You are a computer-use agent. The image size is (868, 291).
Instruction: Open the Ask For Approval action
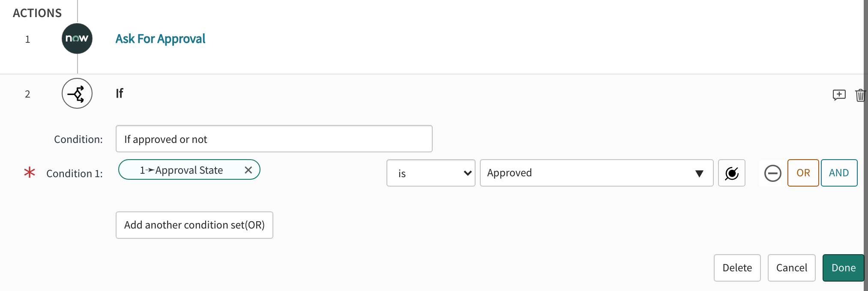coord(160,39)
